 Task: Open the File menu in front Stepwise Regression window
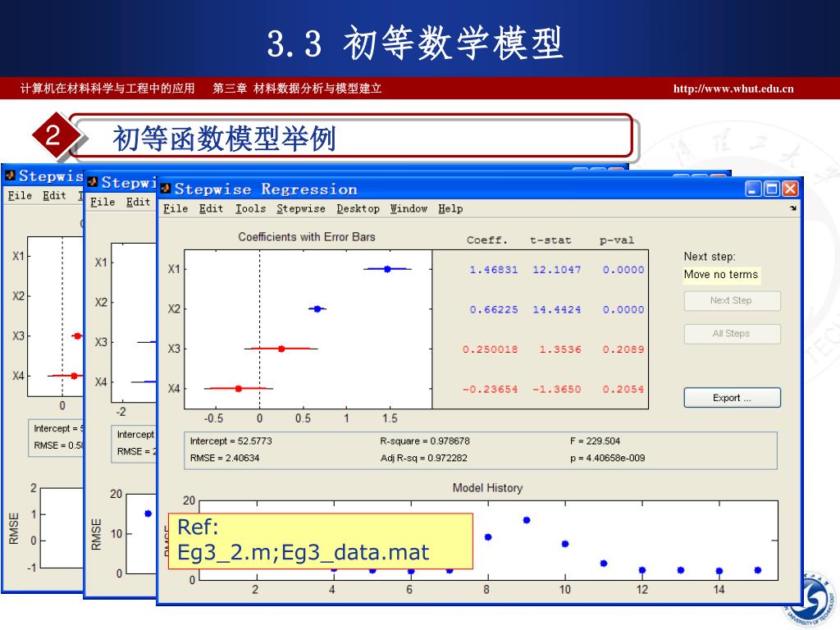coord(176,208)
